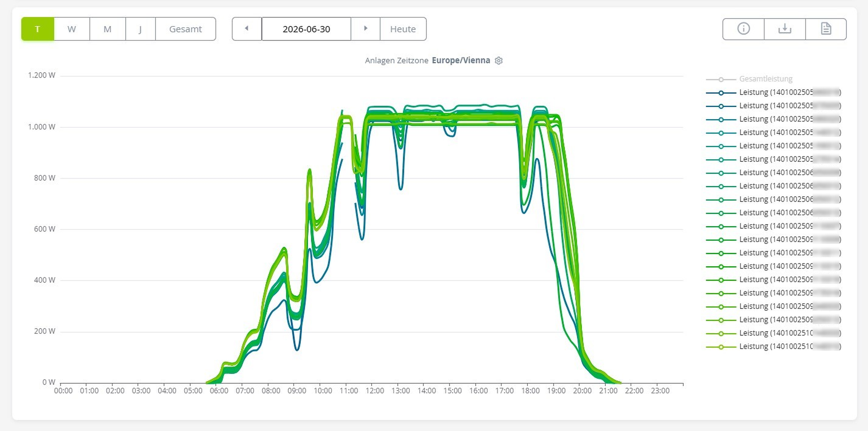
Task: Select the T day view tab
Action: [38, 29]
